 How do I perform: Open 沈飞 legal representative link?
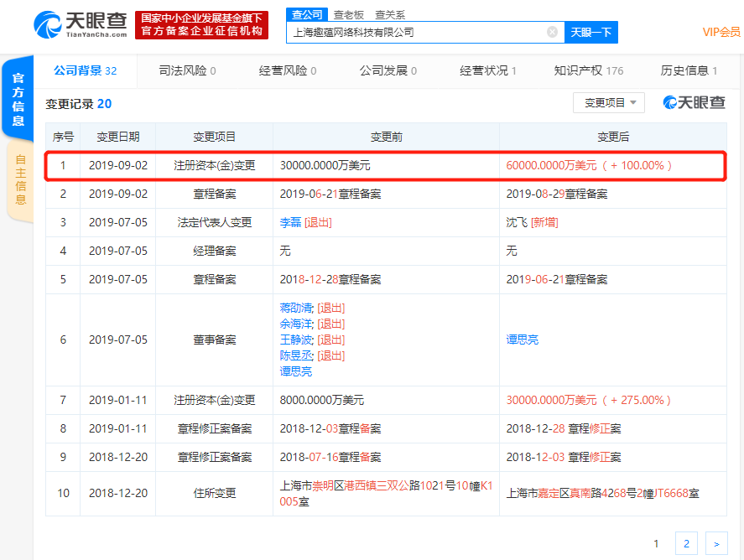(x=518, y=222)
